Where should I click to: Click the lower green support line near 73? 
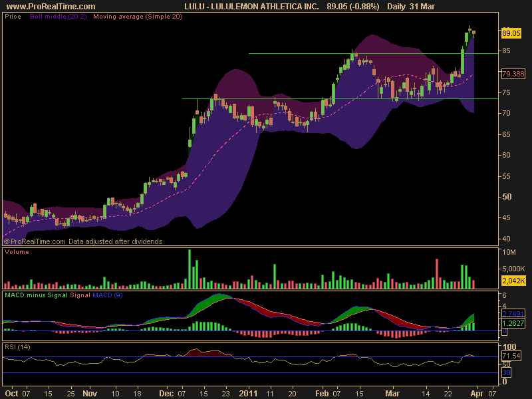(340, 98)
